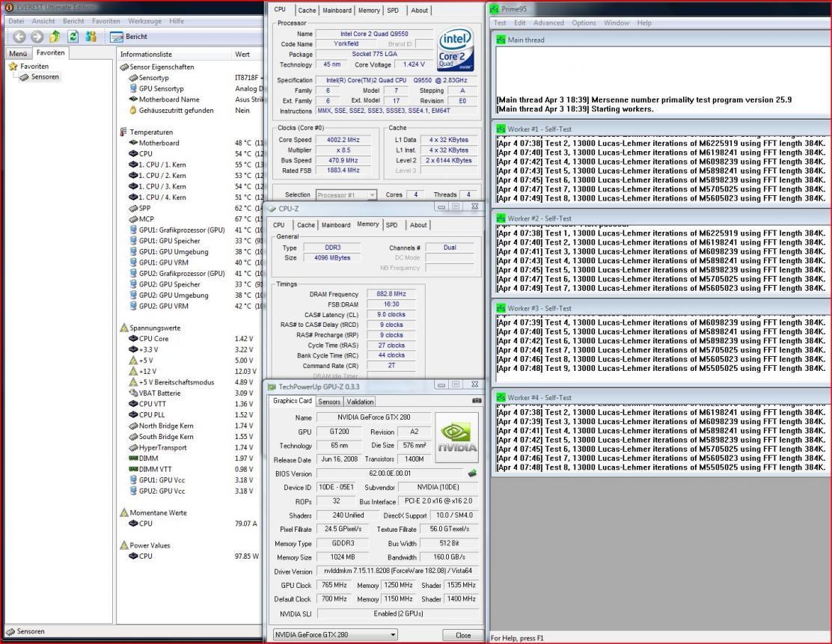The height and width of the screenshot is (644, 832).
Task: Switch to Graphics Card tab in GPU-Z
Action: (292, 400)
